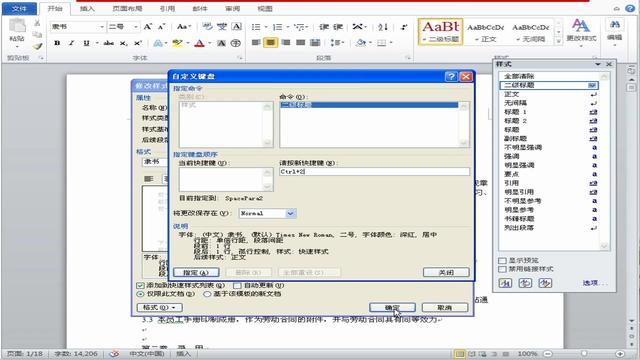Click the Manage Styles icon in styles pane
This screenshot has width=640, height=360.
(x=545, y=282)
